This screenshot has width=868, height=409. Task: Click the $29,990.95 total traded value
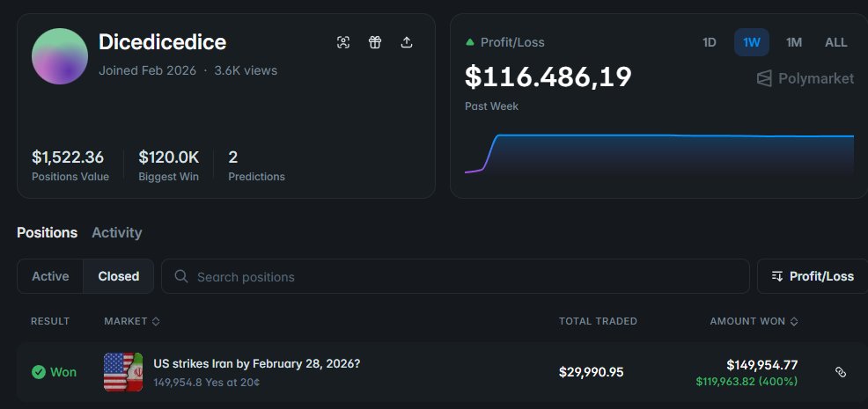[x=592, y=372]
